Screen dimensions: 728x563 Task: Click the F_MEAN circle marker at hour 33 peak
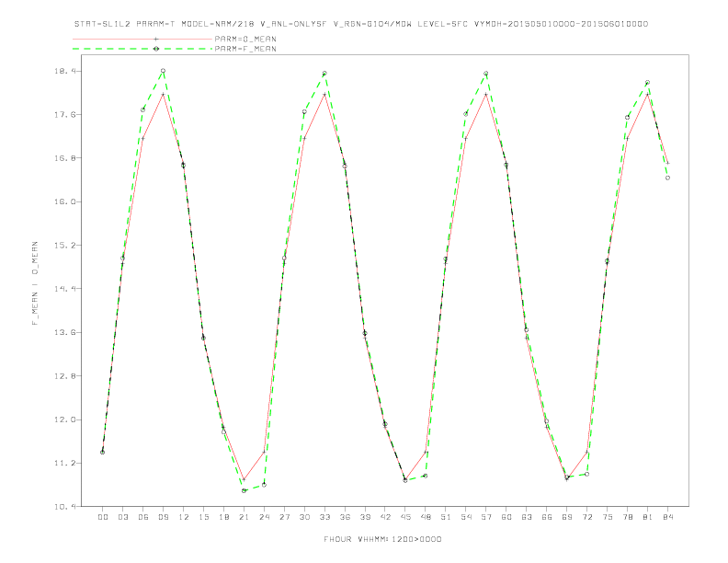coord(324,73)
